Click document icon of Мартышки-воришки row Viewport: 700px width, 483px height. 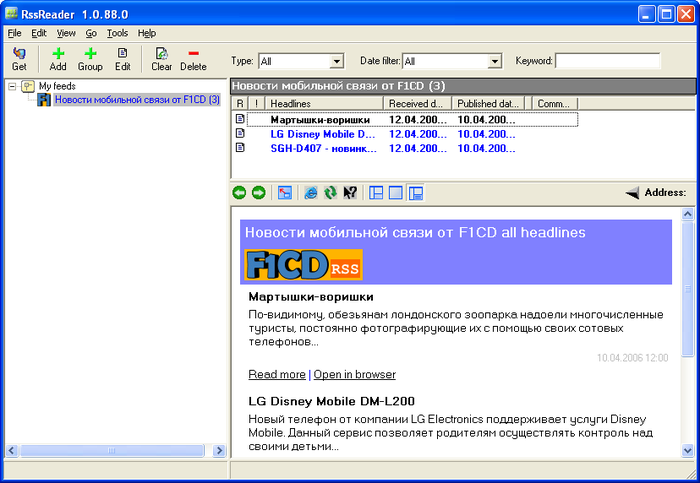coord(240,119)
